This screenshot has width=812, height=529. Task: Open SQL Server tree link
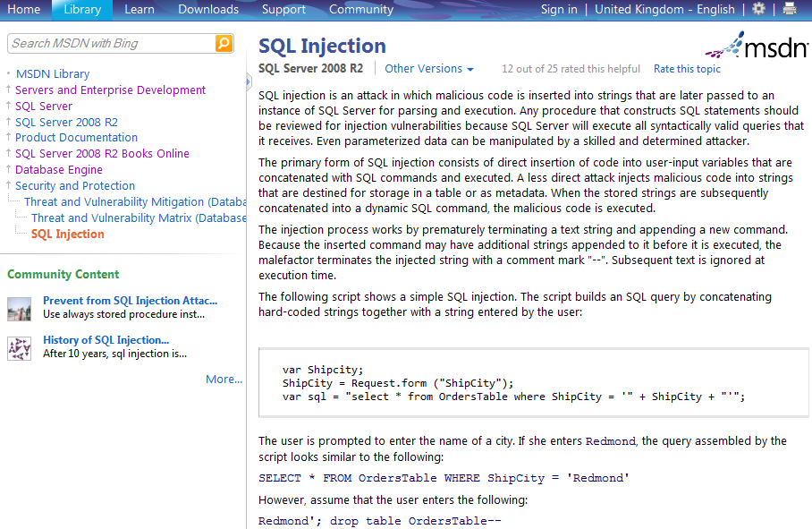[44, 107]
